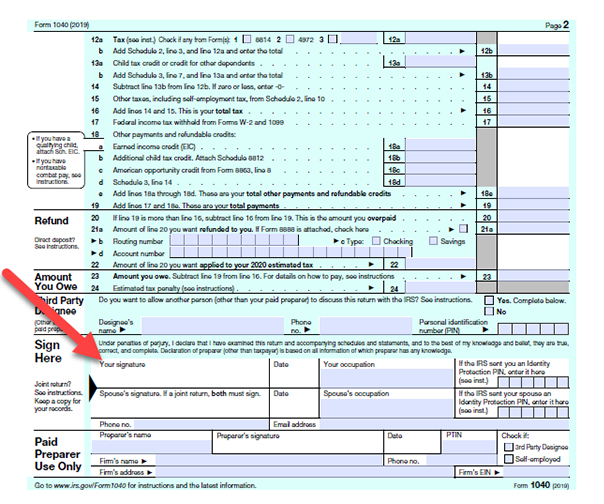Screen dimensions: 604x504
Task: Click the Your occupation field
Action: [x=387, y=378]
